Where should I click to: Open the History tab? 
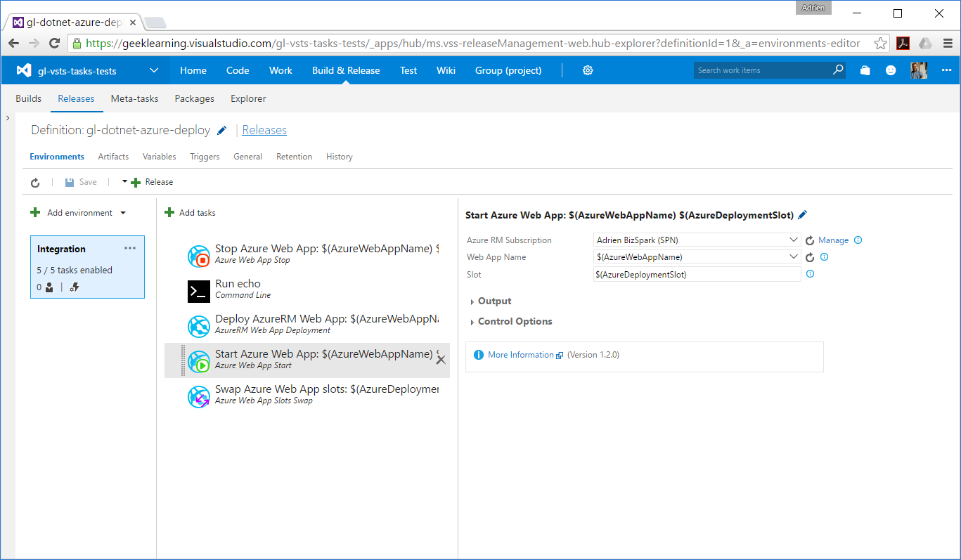coord(340,157)
